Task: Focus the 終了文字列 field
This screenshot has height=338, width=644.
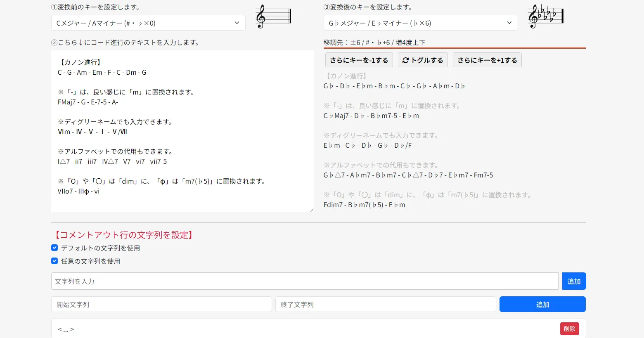Action: click(x=386, y=304)
